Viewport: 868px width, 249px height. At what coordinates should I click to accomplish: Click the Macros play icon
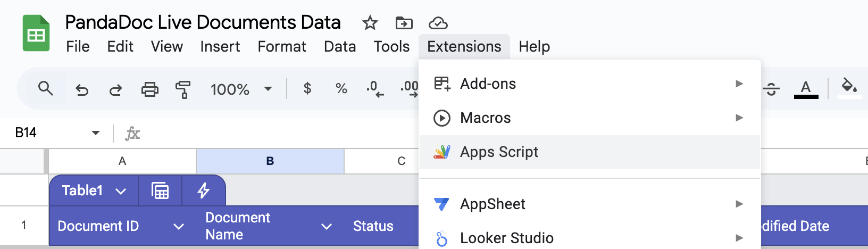click(442, 118)
